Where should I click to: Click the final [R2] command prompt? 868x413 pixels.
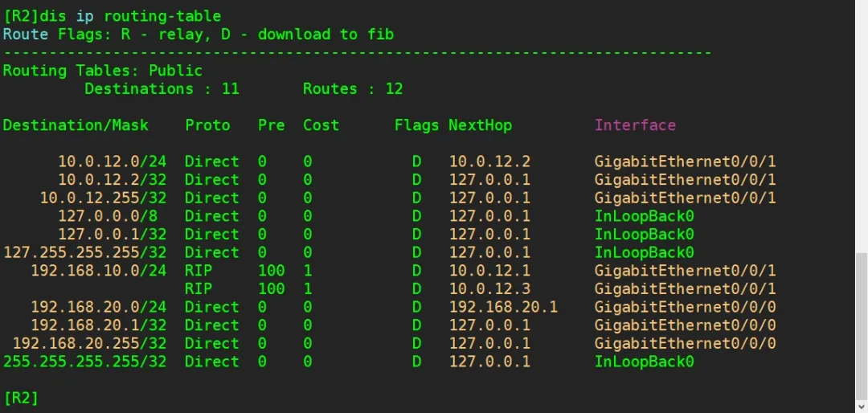coord(21,398)
